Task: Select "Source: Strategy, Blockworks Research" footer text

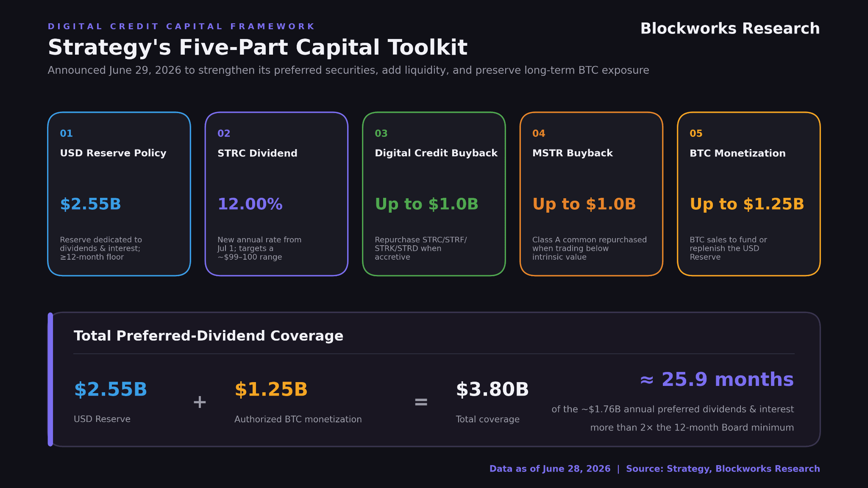Action: pos(723,469)
